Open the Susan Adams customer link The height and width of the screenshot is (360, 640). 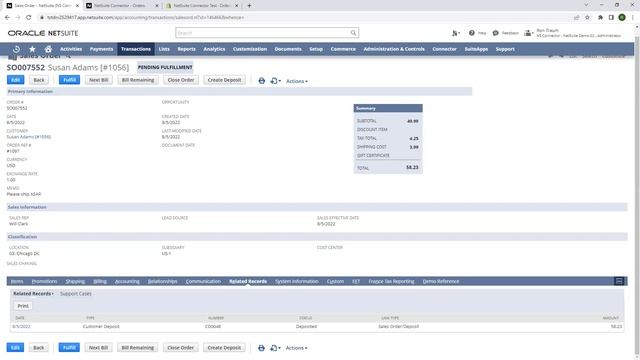[29, 137]
